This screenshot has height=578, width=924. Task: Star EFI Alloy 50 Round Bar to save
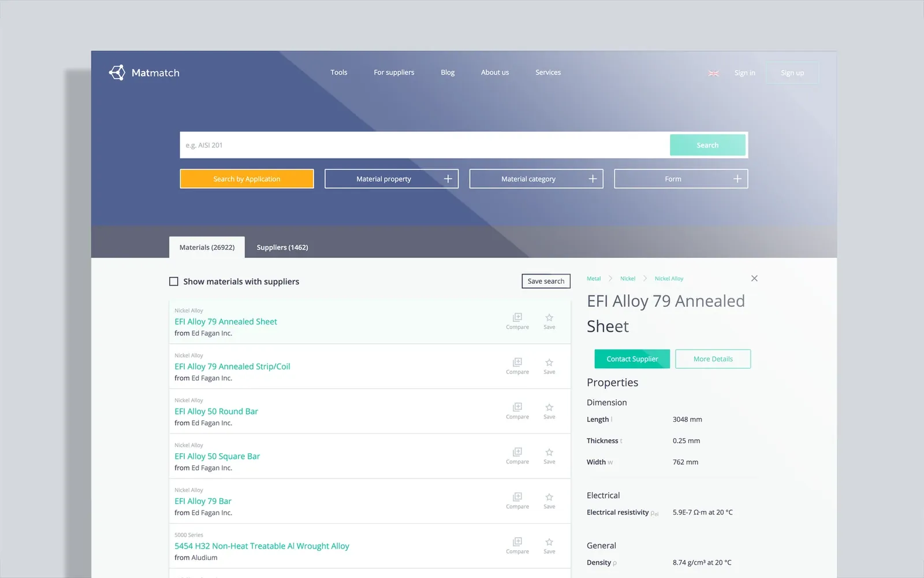click(x=549, y=411)
